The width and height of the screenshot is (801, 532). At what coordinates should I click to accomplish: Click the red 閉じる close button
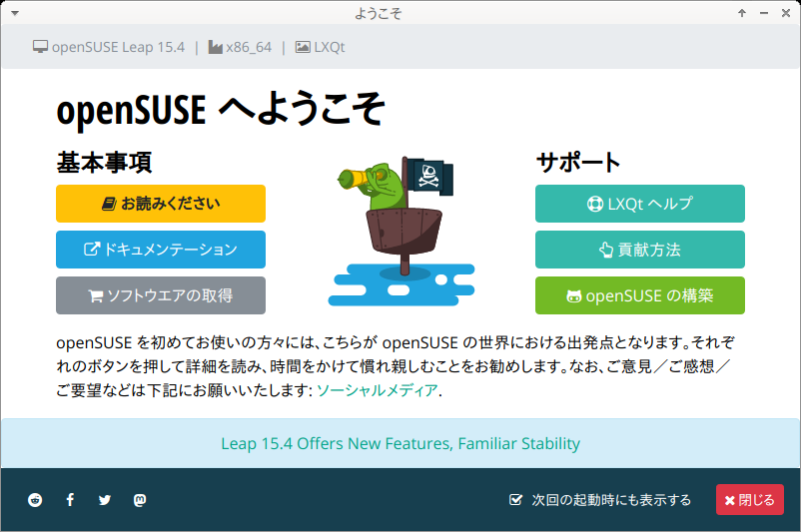pyautogui.click(x=749, y=500)
